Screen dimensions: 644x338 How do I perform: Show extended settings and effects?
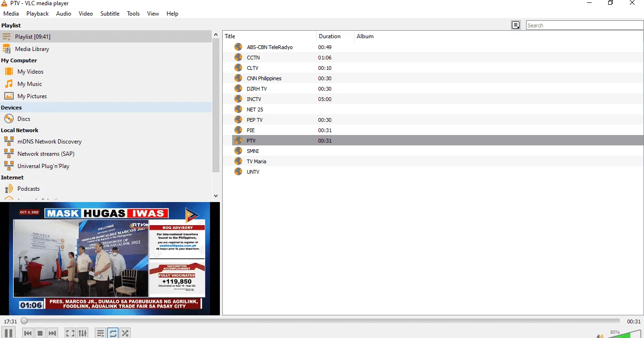83,333
